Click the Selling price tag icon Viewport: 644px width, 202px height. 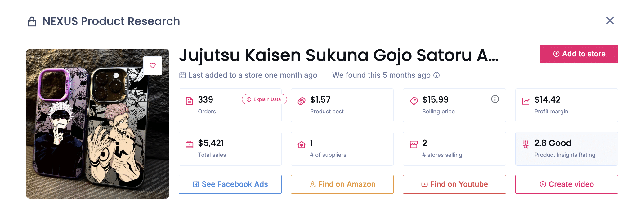[414, 101]
